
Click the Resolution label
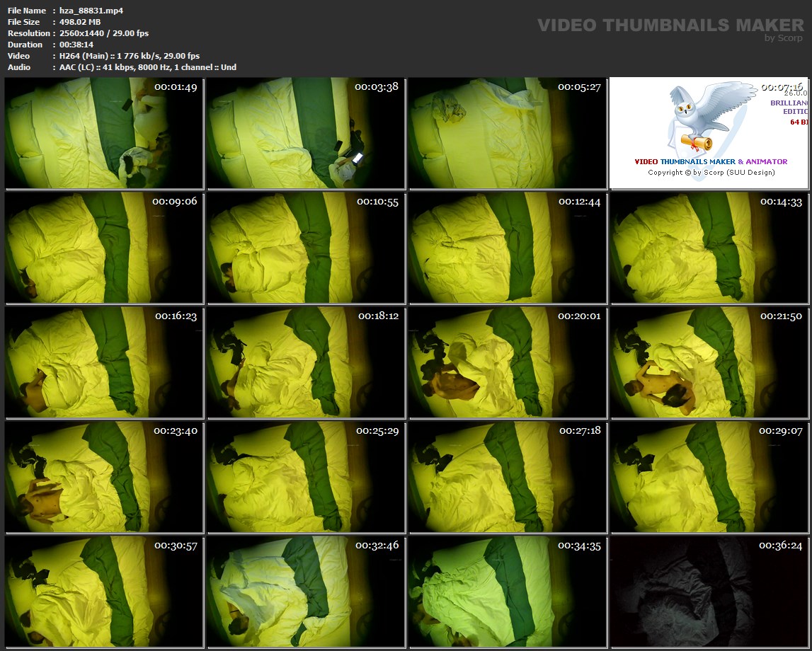[29, 33]
